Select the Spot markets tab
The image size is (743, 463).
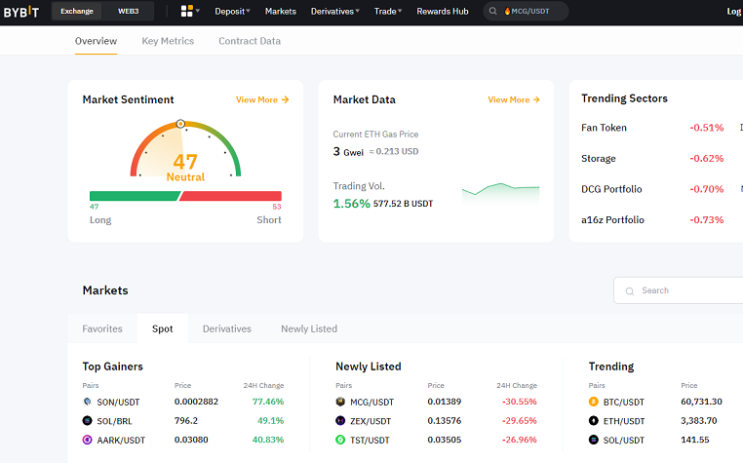pos(163,329)
